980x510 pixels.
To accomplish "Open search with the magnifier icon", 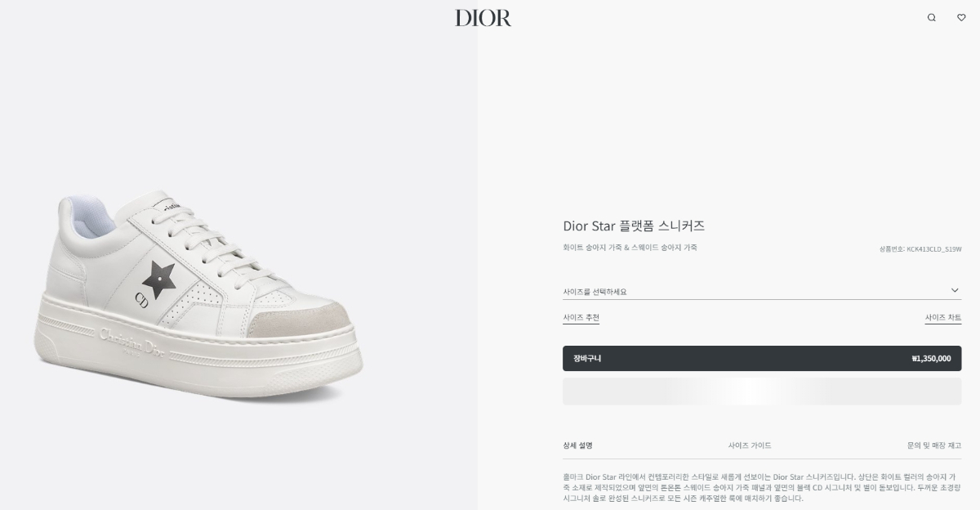I will (931, 17).
